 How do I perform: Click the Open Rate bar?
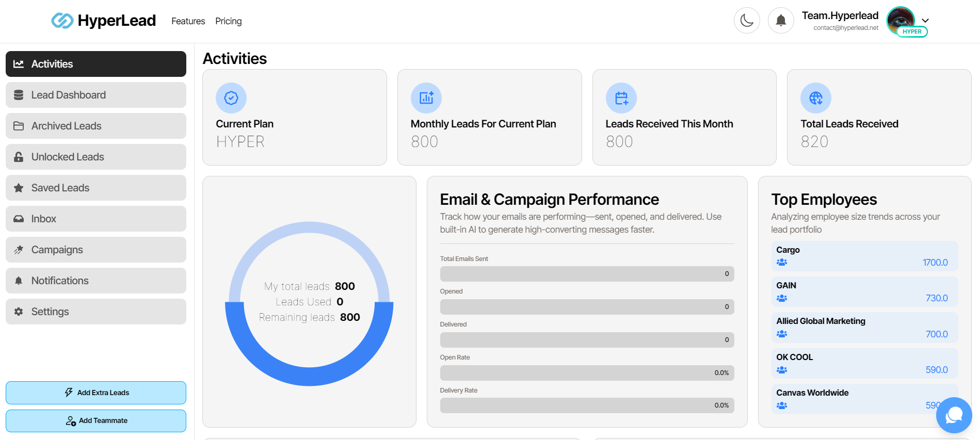pos(587,373)
